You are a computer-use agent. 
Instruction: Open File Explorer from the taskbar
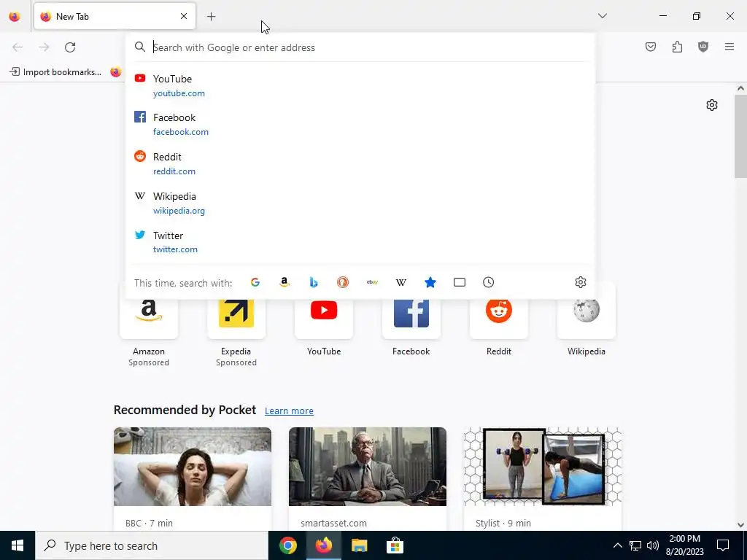pyautogui.click(x=359, y=545)
